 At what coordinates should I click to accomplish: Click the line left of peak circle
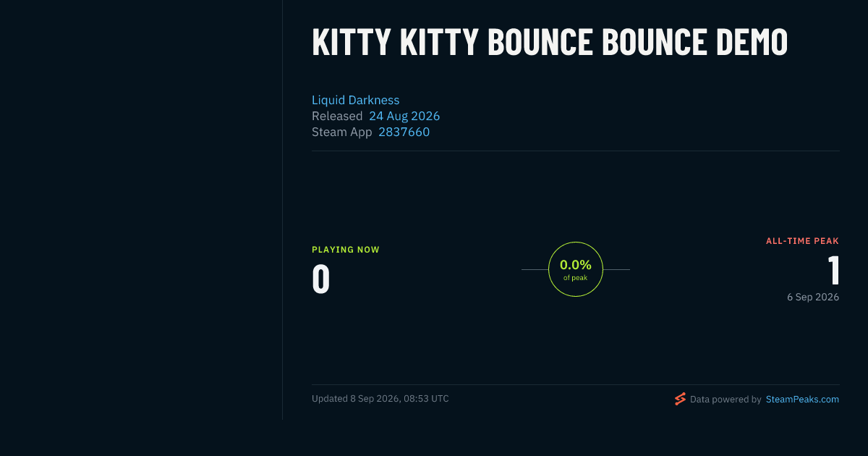coord(535,269)
